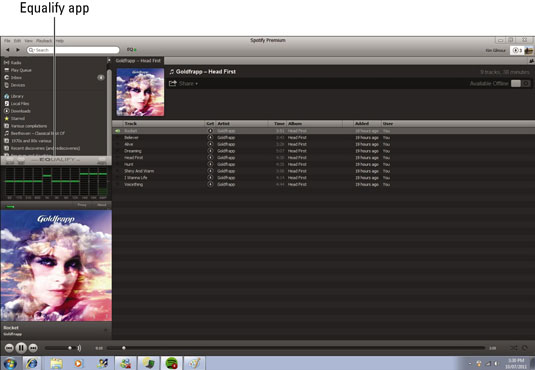Toggle the EQ button beside the search box
Image resolution: width=535 pixels, height=370 pixels.
131,50
